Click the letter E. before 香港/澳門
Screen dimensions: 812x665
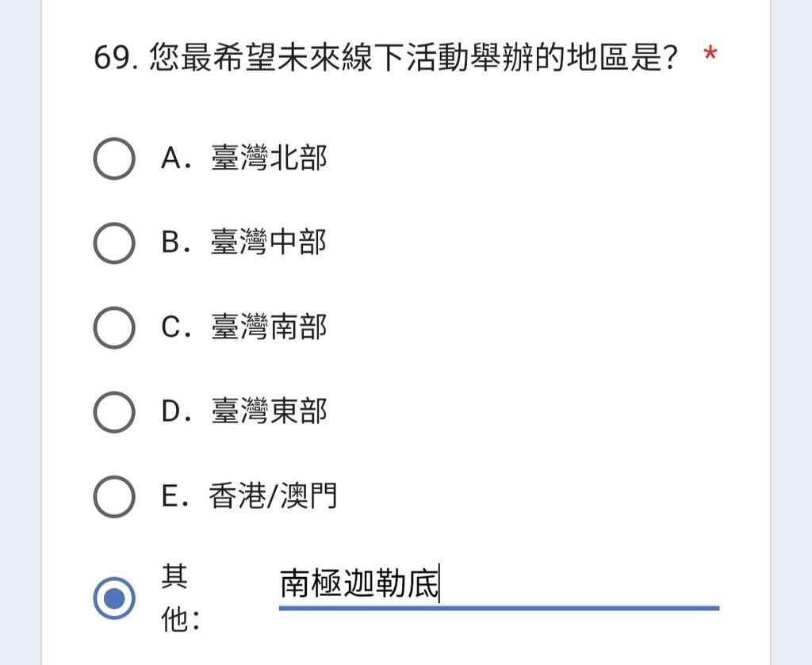pos(175,495)
